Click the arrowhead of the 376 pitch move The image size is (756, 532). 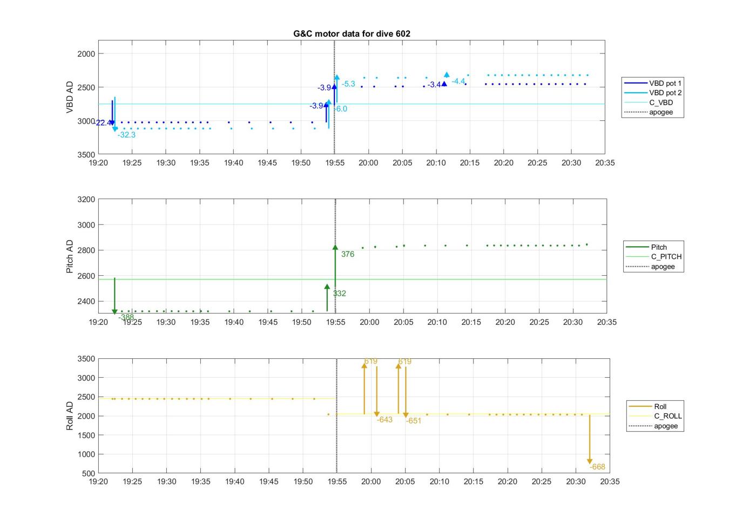tap(335, 248)
